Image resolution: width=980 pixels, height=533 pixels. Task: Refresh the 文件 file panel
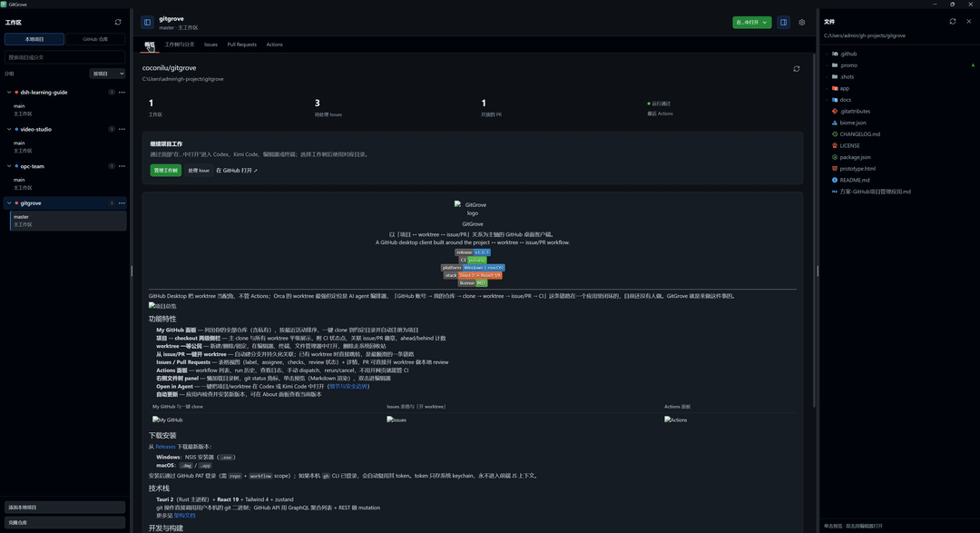click(x=953, y=21)
